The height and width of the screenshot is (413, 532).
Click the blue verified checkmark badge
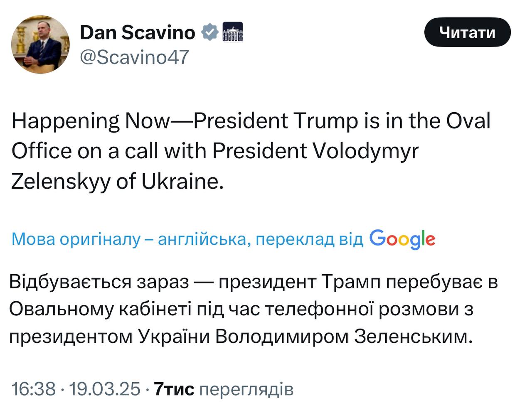(x=210, y=32)
